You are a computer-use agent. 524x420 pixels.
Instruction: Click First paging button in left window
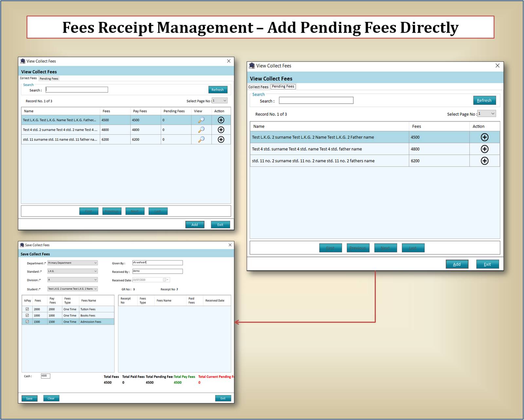[x=89, y=211]
